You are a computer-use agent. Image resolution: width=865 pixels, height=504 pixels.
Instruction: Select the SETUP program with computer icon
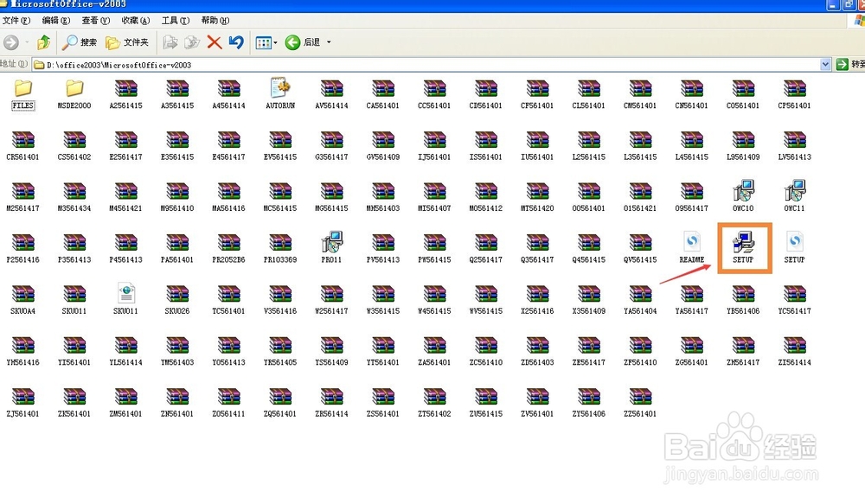coord(743,247)
